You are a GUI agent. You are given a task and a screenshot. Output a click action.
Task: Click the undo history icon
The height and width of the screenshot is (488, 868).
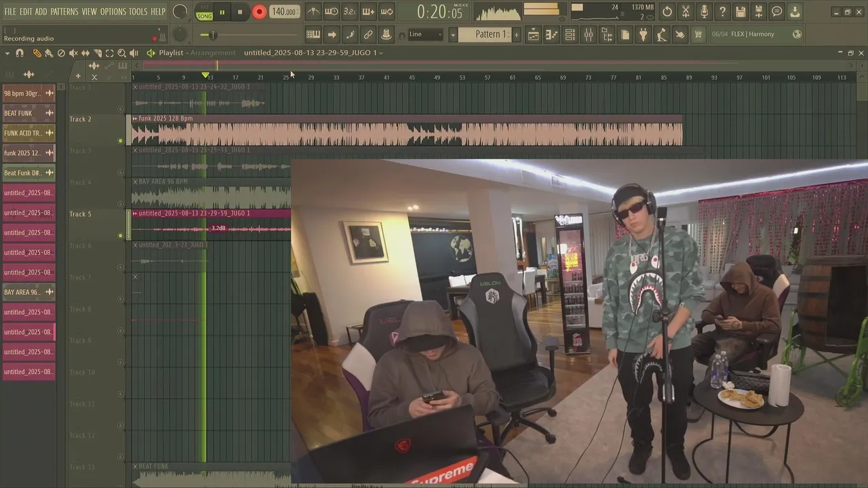(667, 12)
